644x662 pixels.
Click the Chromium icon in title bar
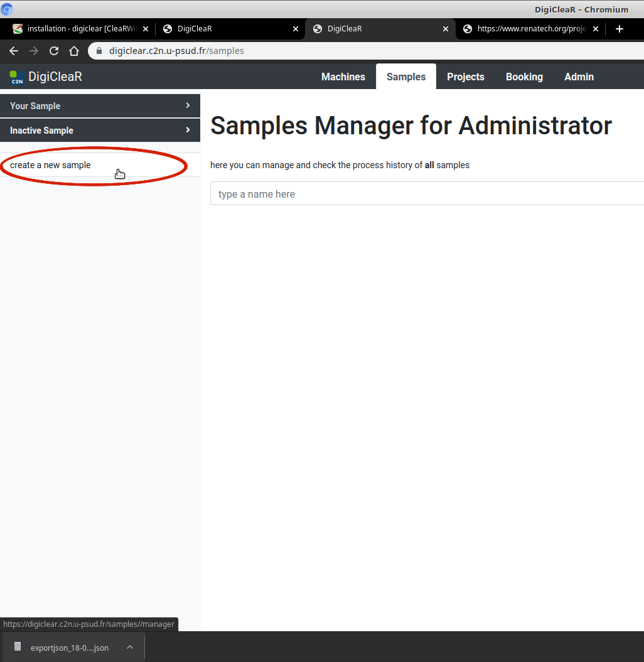7,9
